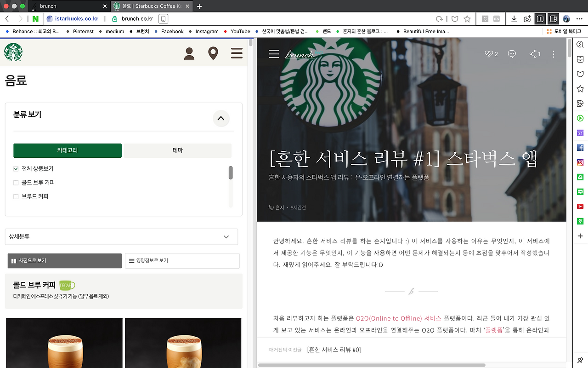This screenshot has height=368, width=588.
Task: Open the brunch hamburger menu
Action: click(274, 54)
